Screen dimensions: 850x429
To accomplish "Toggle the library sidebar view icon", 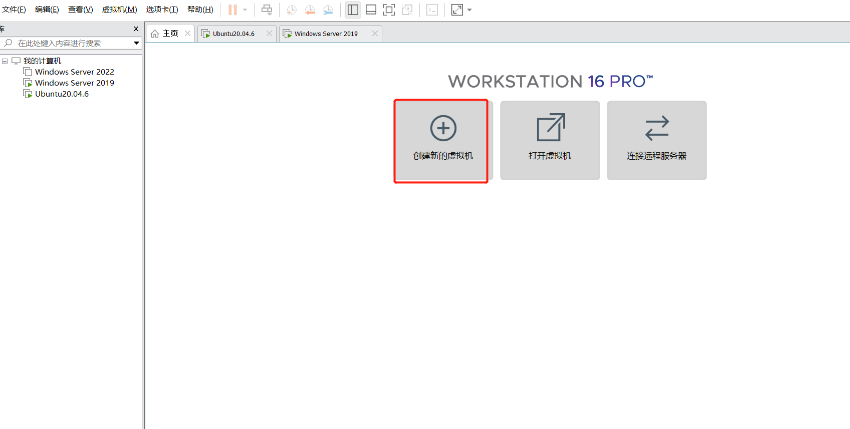I will pos(353,10).
